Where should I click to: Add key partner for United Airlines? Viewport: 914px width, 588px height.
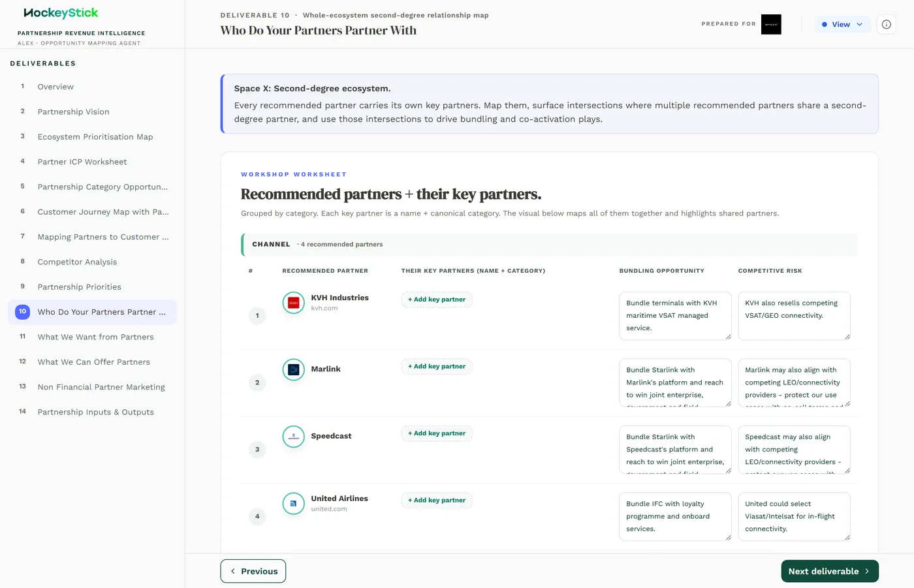coord(437,501)
